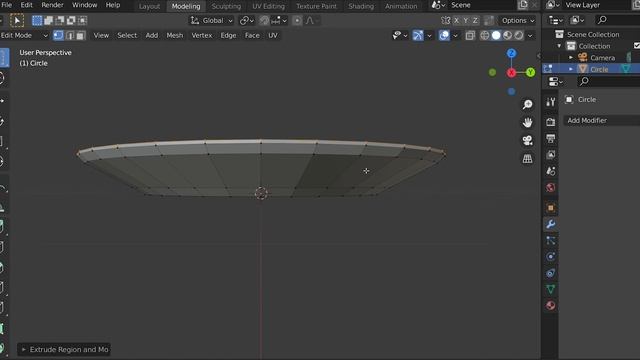Click the Pan hand icon
This screenshot has height=360, width=640.
click(x=527, y=122)
